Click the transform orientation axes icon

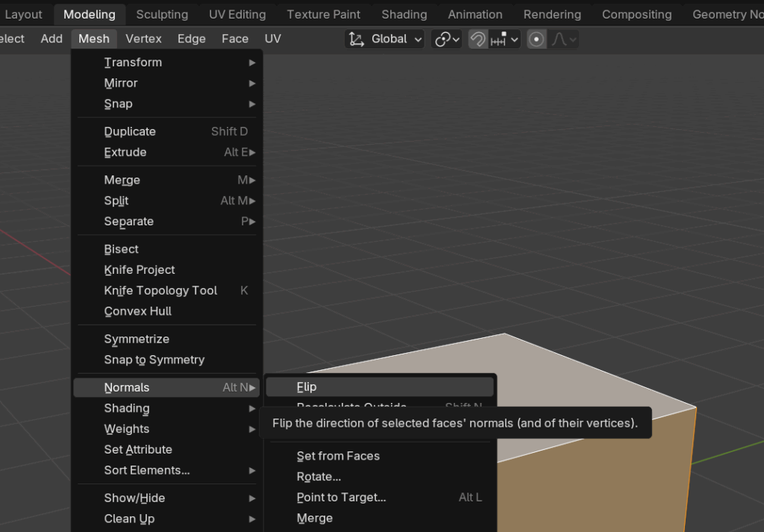pos(357,40)
